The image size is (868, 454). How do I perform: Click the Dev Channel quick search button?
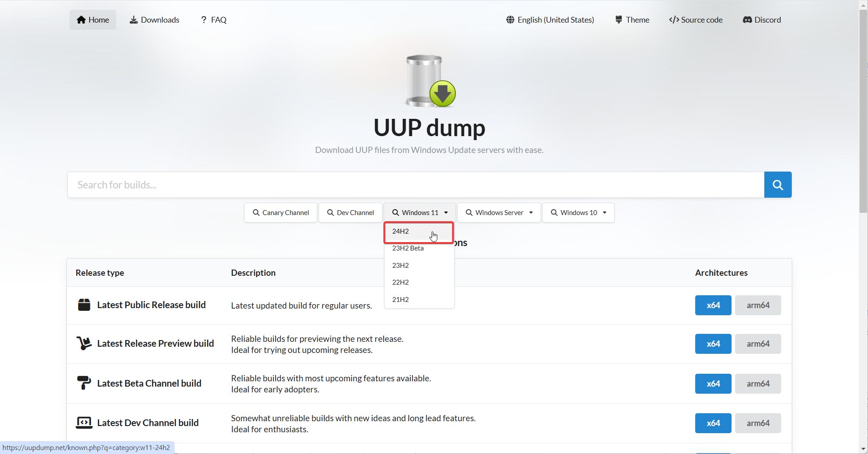(x=350, y=213)
